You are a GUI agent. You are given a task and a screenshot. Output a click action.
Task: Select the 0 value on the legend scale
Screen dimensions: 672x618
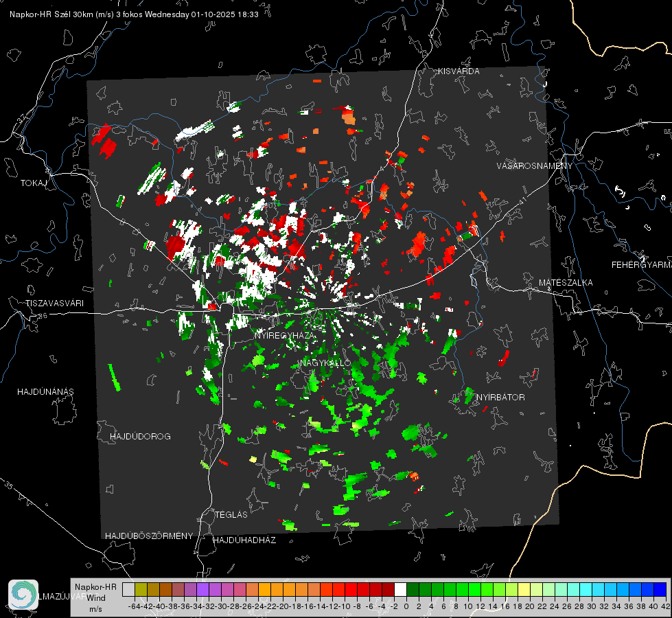[x=406, y=606]
